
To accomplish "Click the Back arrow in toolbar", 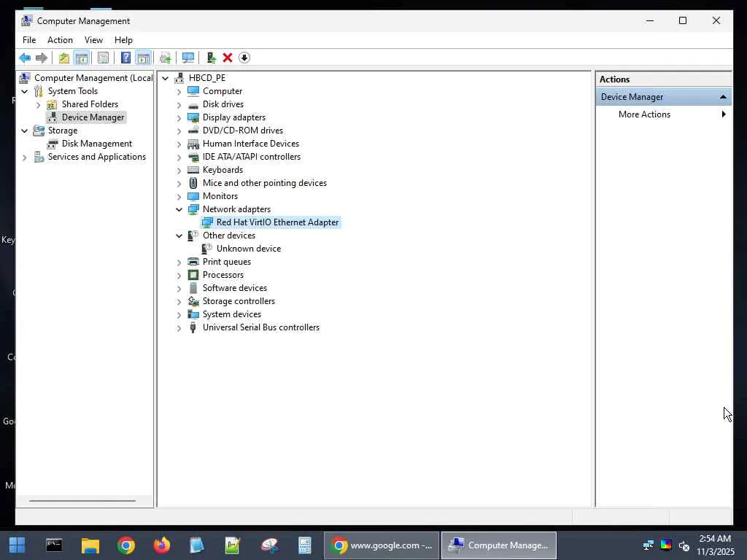I will (25, 58).
